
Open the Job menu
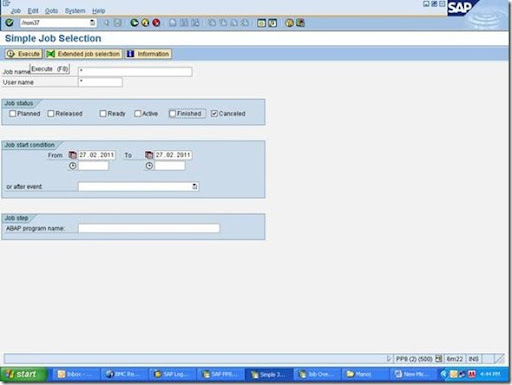16,11
